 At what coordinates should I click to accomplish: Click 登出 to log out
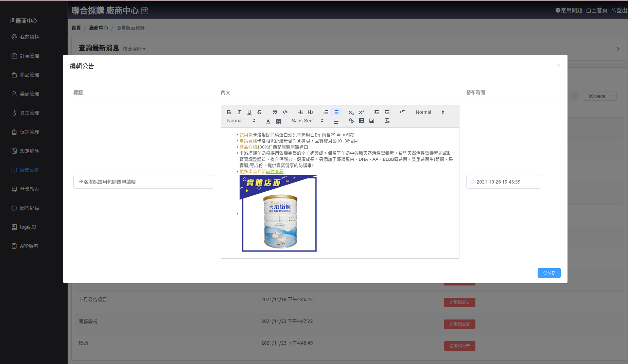tap(619, 11)
